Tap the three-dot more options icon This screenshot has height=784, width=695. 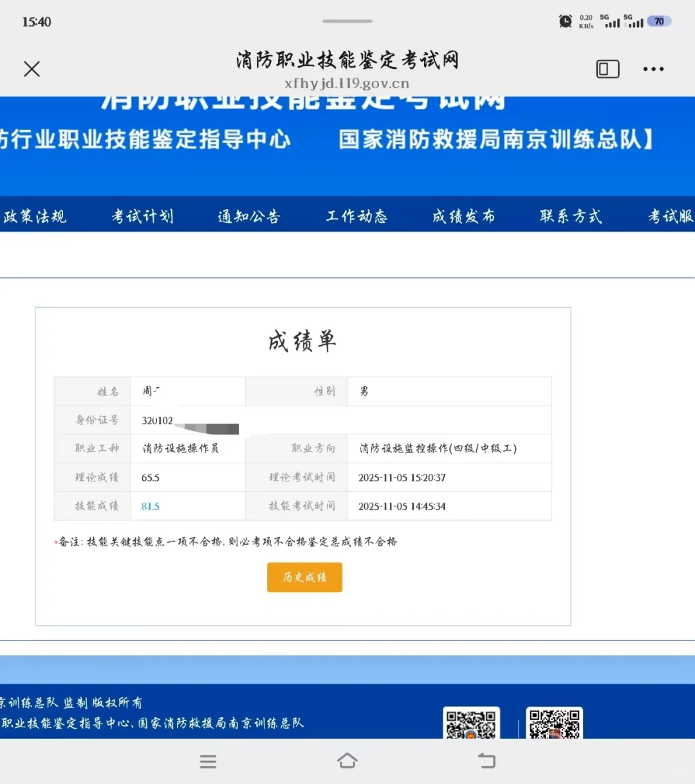coord(654,68)
